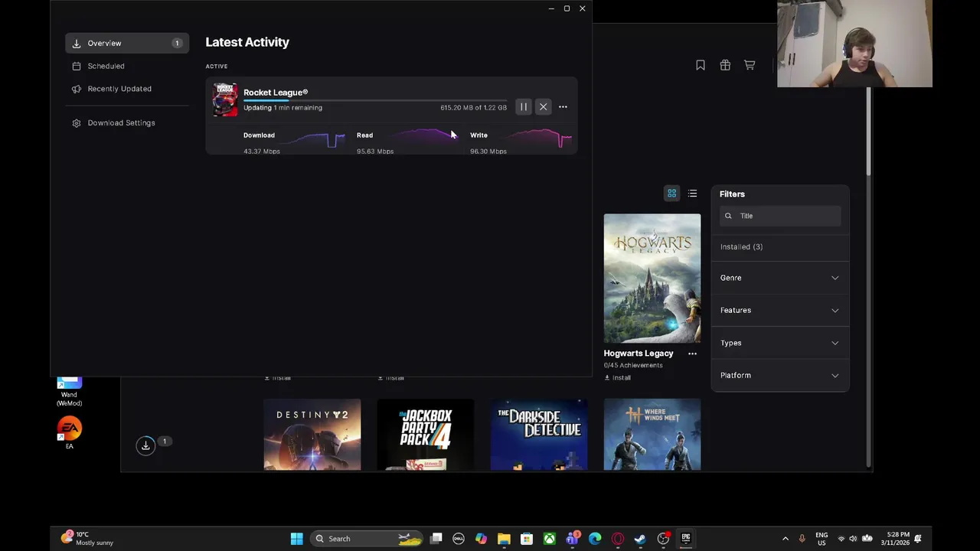Expand the Genre filter

pyautogui.click(x=780, y=278)
